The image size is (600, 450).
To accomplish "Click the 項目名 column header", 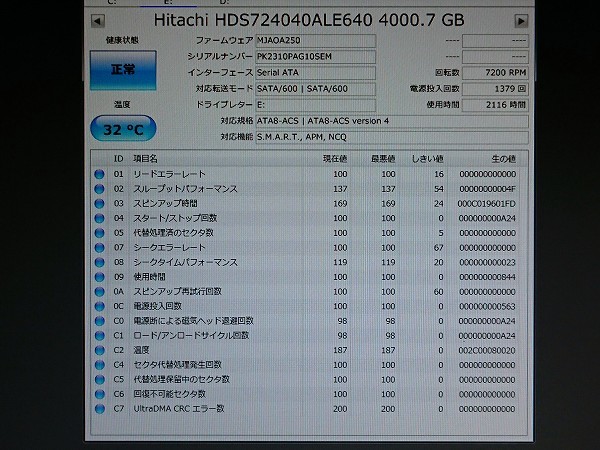I will coord(145,159).
